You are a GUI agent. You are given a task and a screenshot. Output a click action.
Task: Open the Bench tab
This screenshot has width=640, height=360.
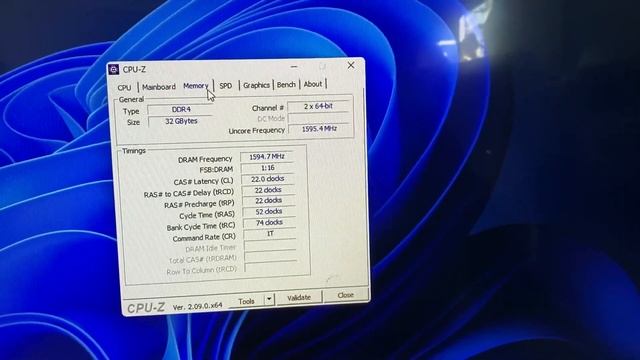(x=286, y=84)
